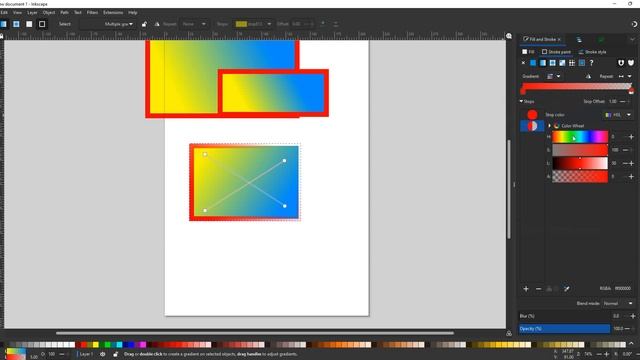Open the View menu
This screenshot has width=640, height=360.
[17, 13]
